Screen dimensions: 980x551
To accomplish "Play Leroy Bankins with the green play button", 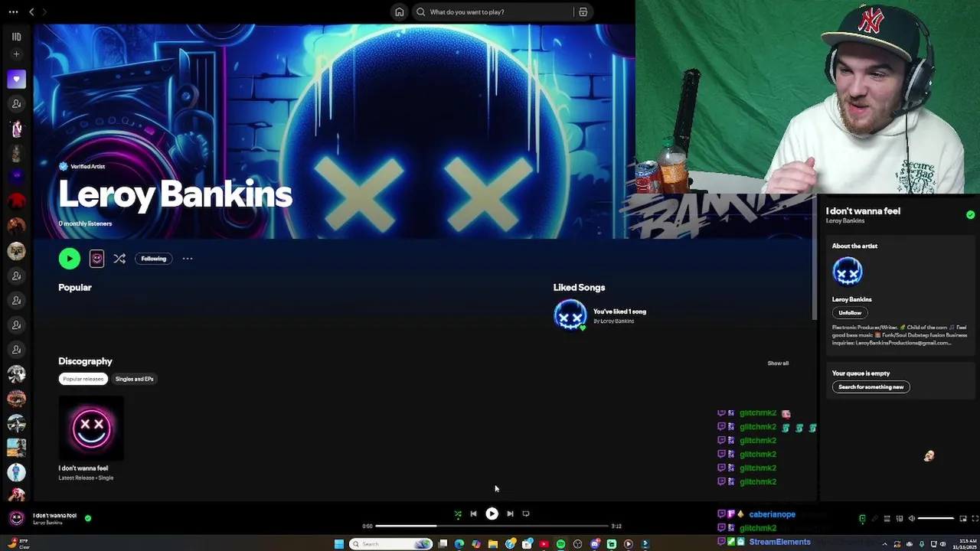I will coord(69,259).
